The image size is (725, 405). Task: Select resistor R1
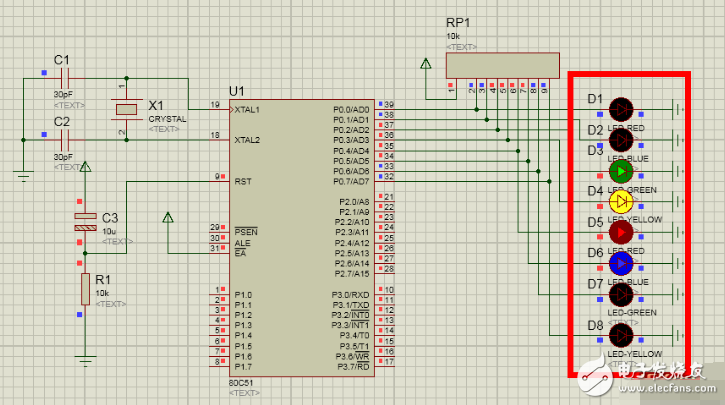pos(85,288)
